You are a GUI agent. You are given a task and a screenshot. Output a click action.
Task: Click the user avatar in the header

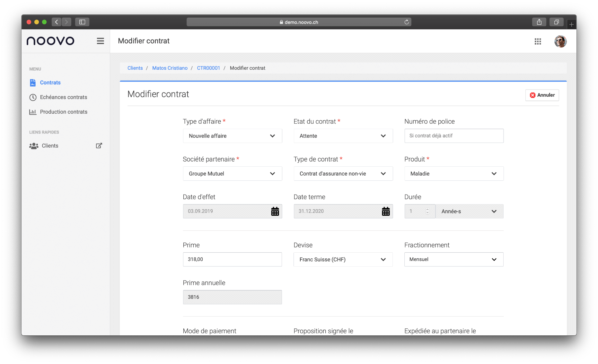point(560,41)
